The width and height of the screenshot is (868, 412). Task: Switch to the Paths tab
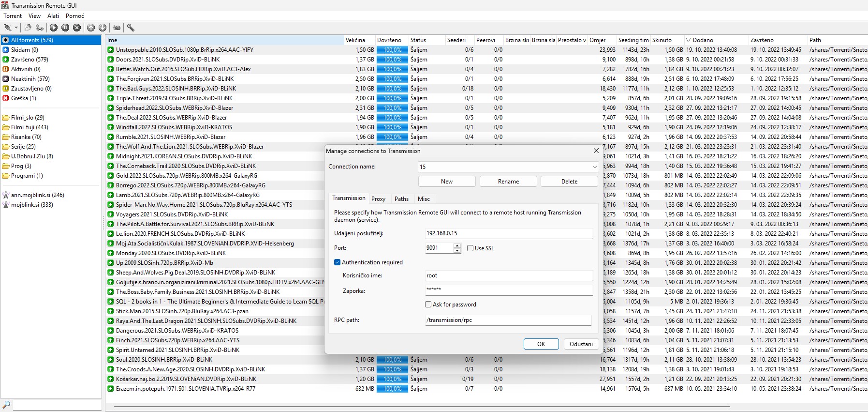(x=401, y=199)
